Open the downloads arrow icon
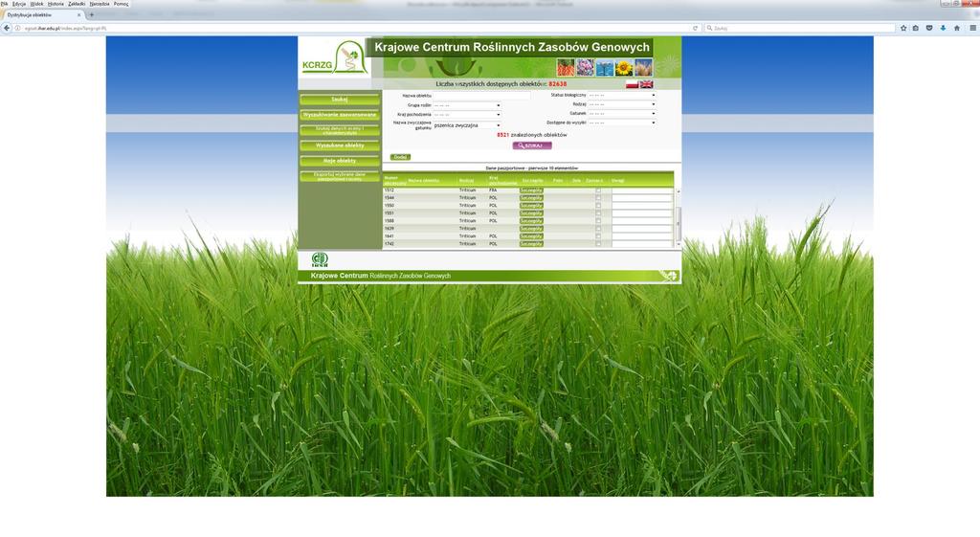The height and width of the screenshot is (537, 980). pyautogui.click(x=943, y=28)
